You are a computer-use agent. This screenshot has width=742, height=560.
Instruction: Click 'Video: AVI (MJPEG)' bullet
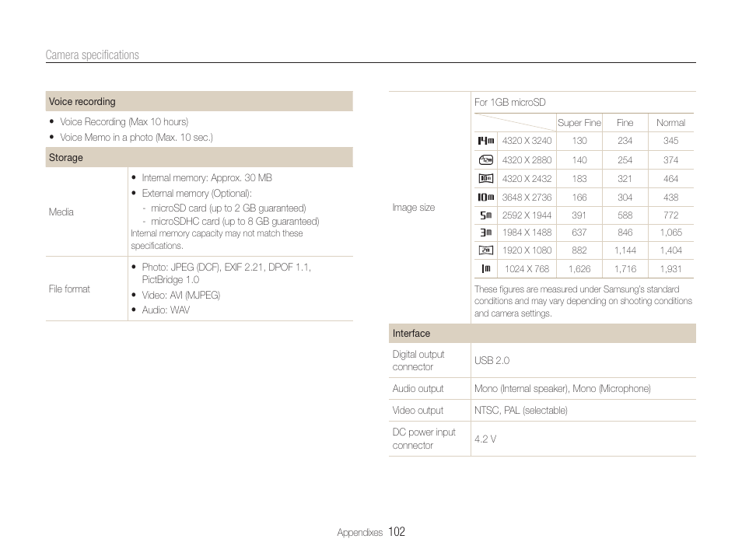point(180,296)
